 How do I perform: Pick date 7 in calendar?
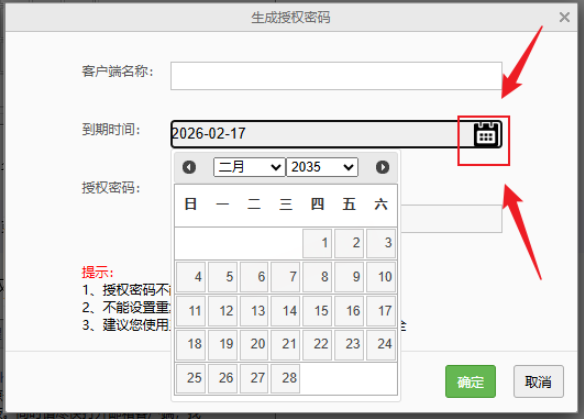click(x=286, y=277)
